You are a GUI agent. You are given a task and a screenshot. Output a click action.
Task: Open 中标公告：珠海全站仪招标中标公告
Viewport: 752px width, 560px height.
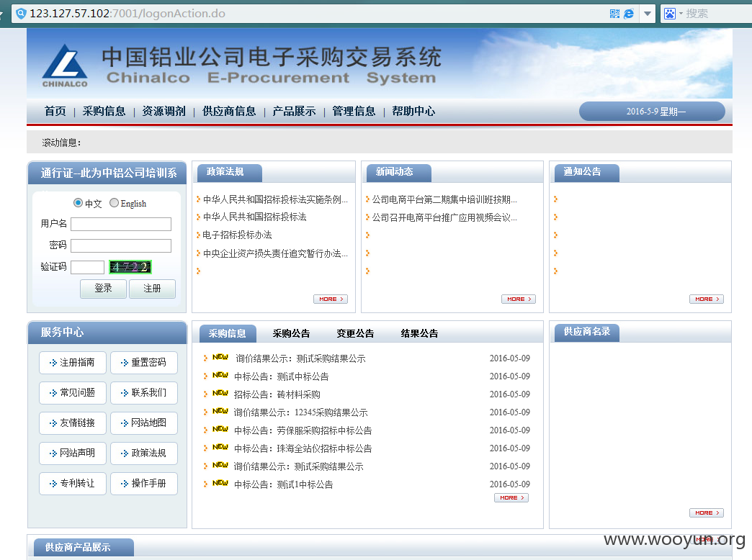pyautogui.click(x=303, y=448)
